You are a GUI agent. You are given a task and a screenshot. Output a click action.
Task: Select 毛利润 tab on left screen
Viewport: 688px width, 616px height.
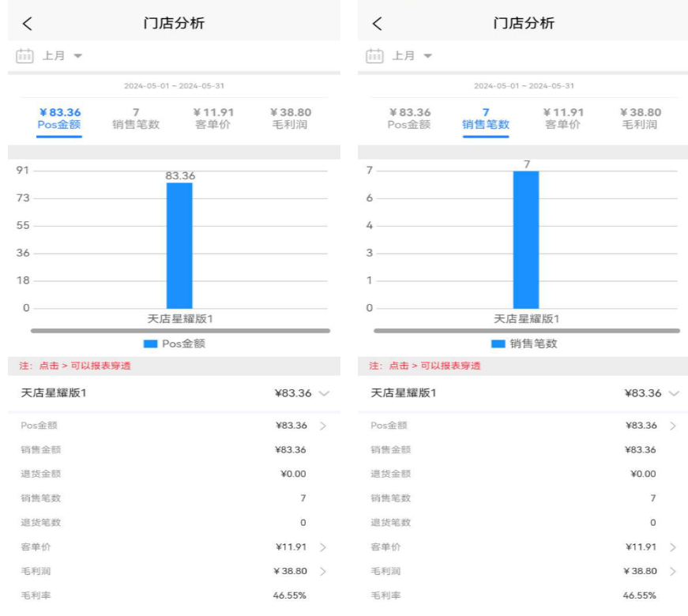[291, 119]
